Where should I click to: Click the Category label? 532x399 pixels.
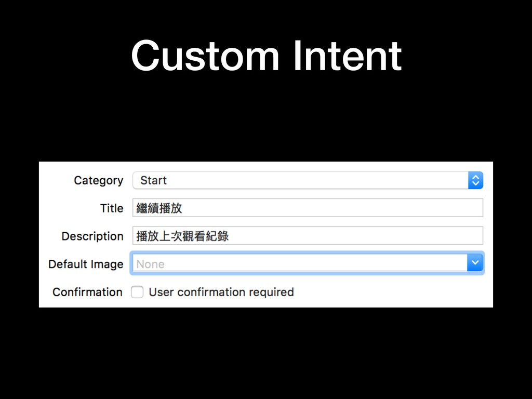coord(98,181)
